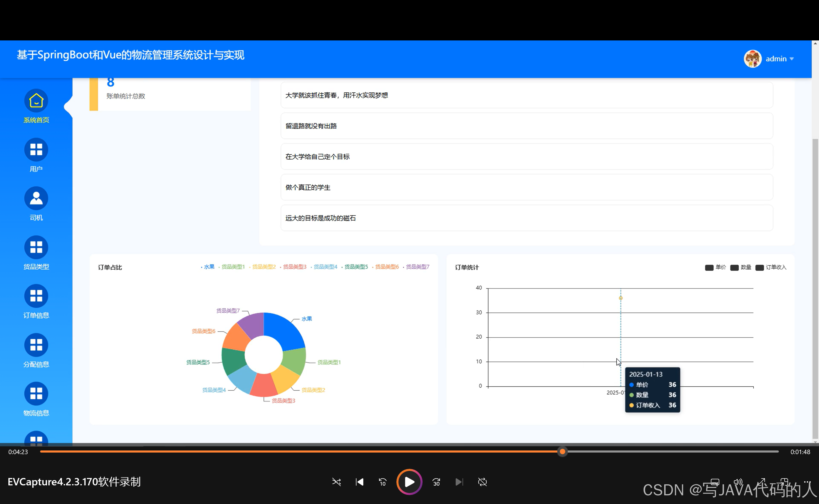819x504 pixels.
Task: Toggle 货品类型1 legend item
Action: [232, 267]
